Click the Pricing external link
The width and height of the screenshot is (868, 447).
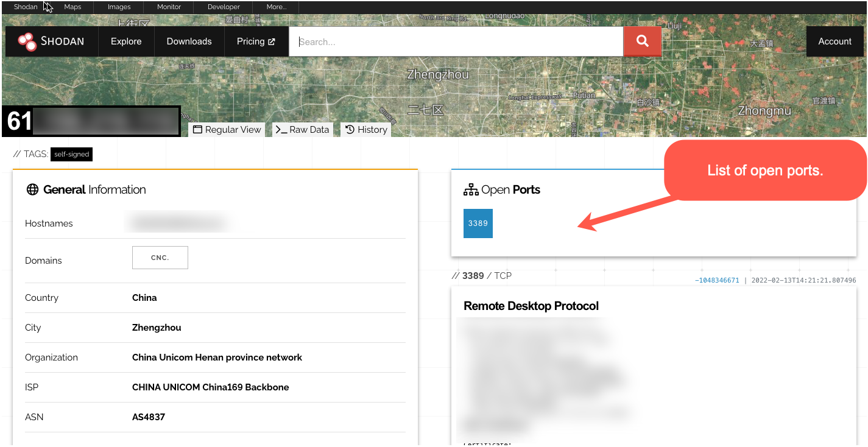tap(256, 41)
